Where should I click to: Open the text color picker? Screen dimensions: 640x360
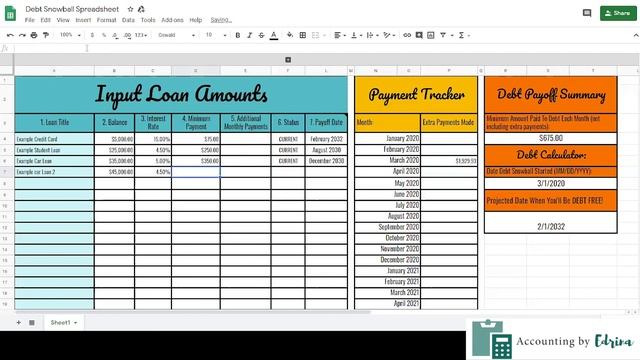point(274,36)
